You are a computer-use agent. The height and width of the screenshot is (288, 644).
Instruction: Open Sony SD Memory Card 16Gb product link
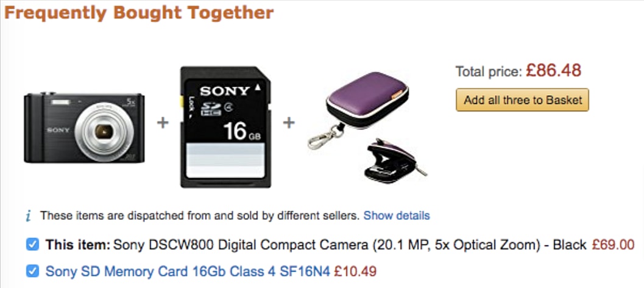click(x=188, y=270)
